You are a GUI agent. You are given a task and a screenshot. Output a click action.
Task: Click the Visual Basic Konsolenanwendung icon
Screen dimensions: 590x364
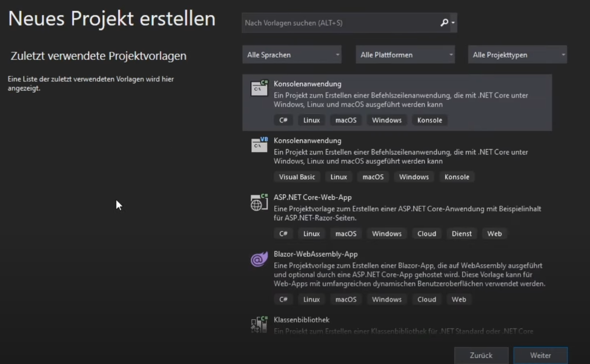(x=259, y=145)
